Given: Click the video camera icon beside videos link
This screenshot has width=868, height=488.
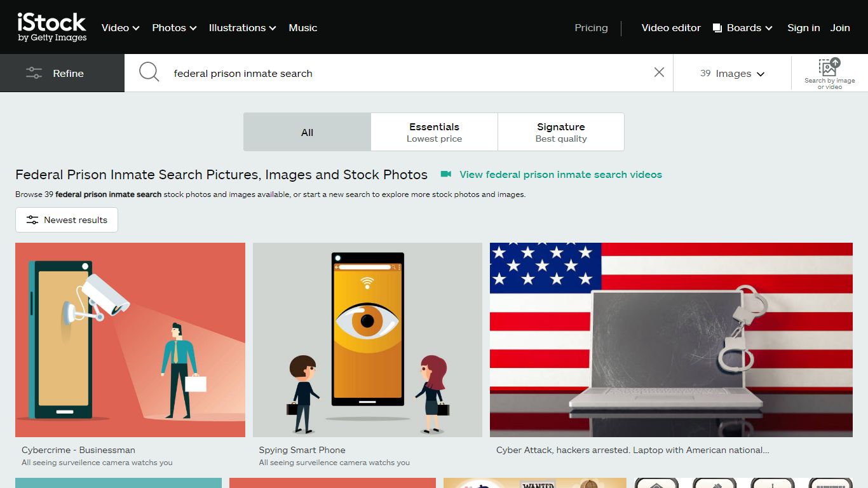Looking at the screenshot, I should coord(446,174).
